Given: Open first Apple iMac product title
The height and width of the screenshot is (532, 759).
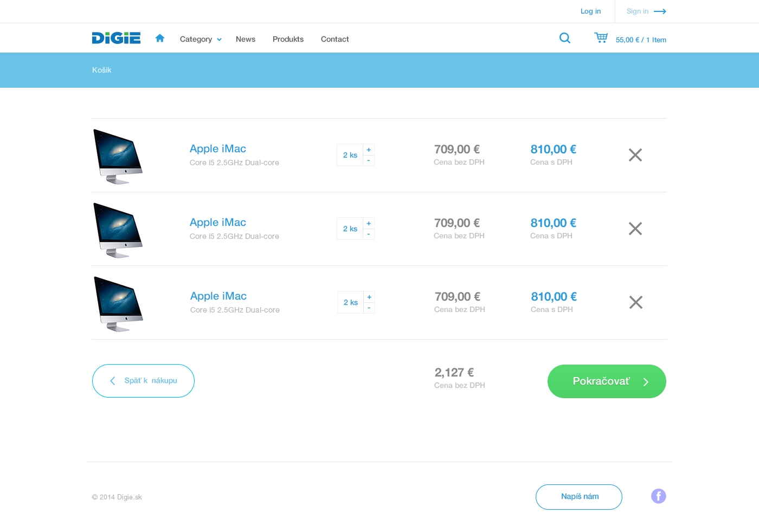Looking at the screenshot, I should coord(218,148).
